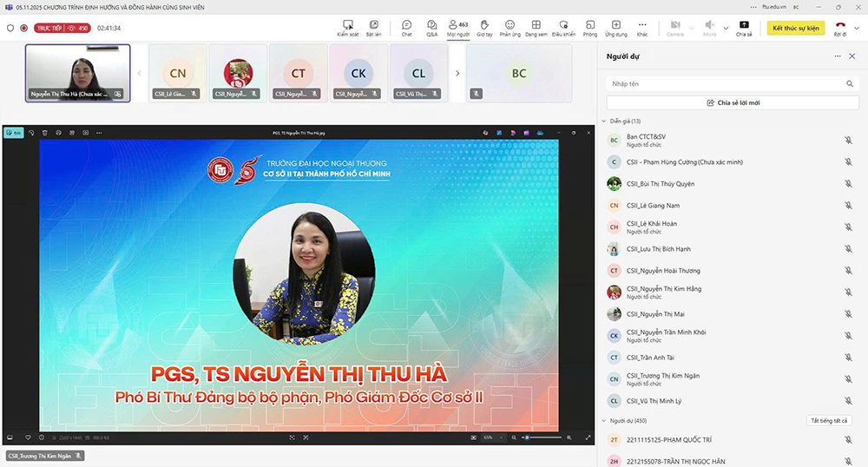
Task: Click the Điều khiển icon
Action: coord(563,25)
